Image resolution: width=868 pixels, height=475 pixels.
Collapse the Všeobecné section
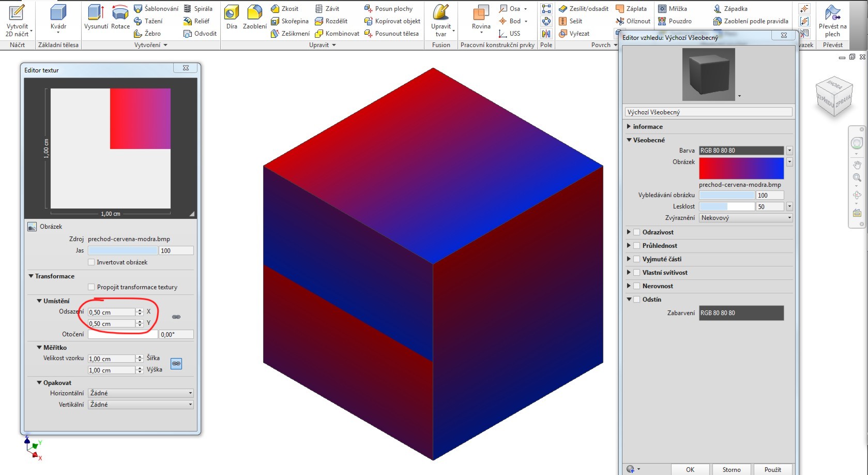coord(629,140)
